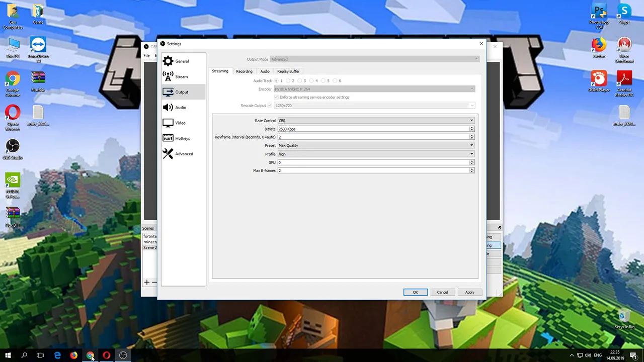Click the ENG language indicator

pyautogui.click(x=598, y=355)
